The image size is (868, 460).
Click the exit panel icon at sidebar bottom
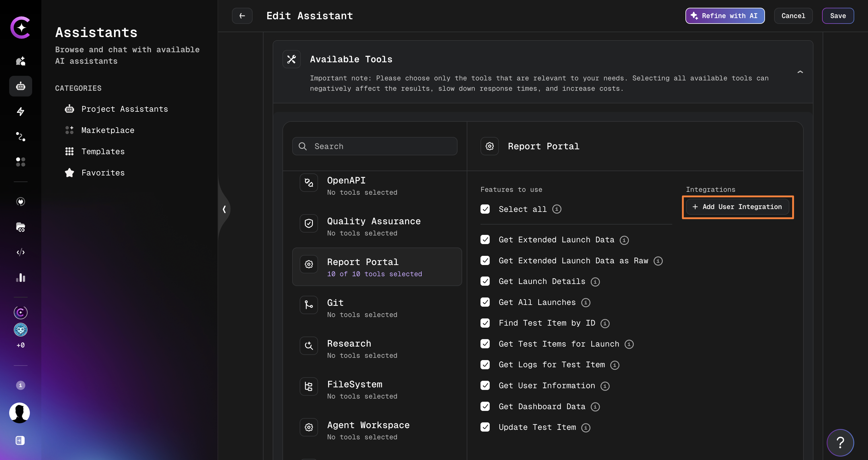click(20, 440)
